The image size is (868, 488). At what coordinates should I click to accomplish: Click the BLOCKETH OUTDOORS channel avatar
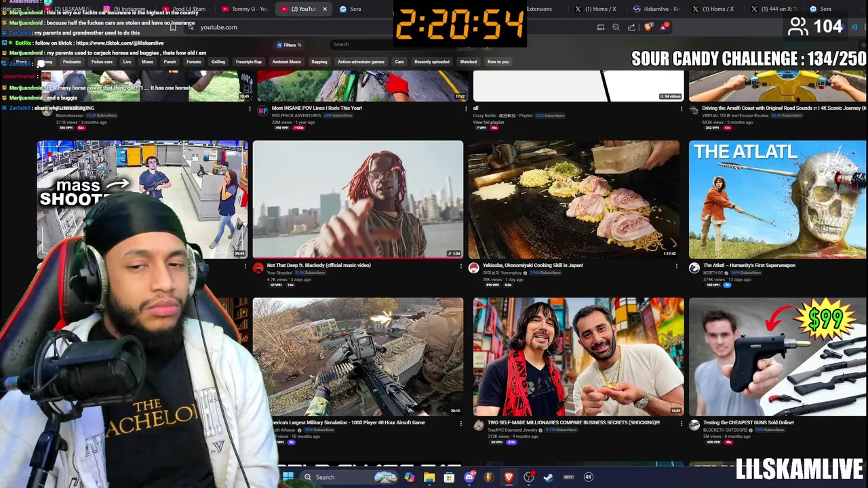(694, 426)
